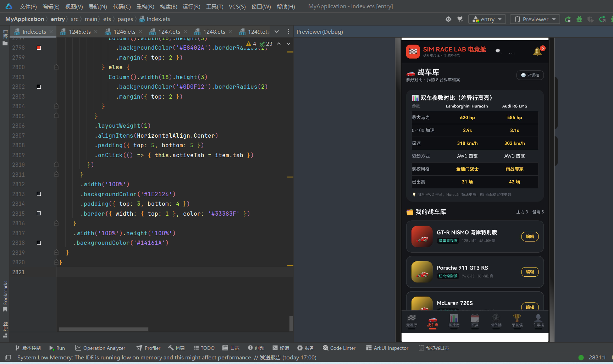The width and height of the screenshot is (613, 364).
Task: Start debugging with the green bug icon
Action: pyautogui.click(x=579, y=19)
